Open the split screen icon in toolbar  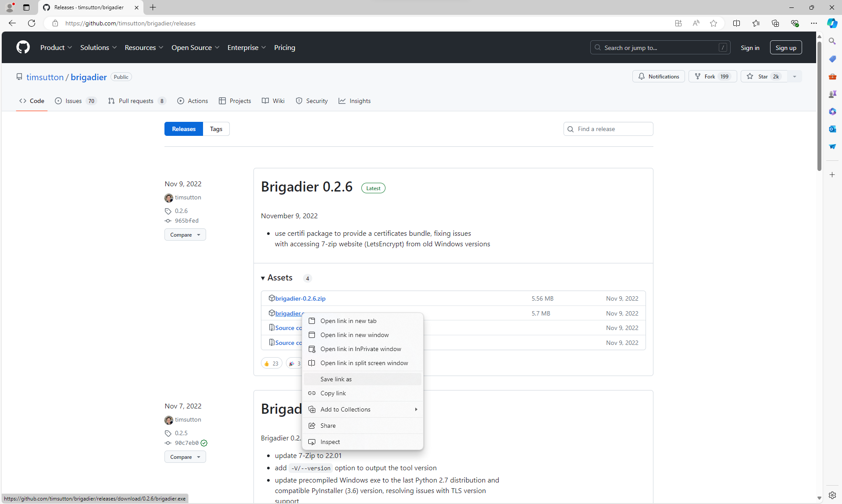736,23
